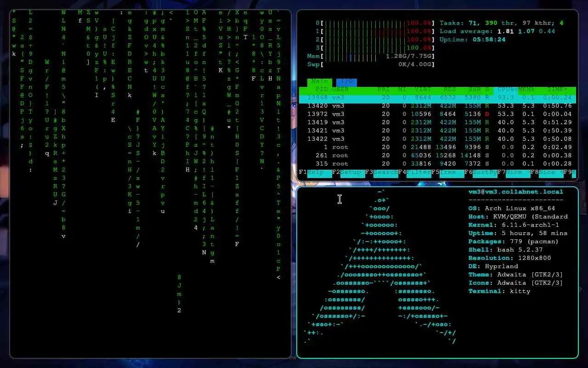
Task: Select process row with PID 13421
Action: pyautogui.click(x=437, y=131)
